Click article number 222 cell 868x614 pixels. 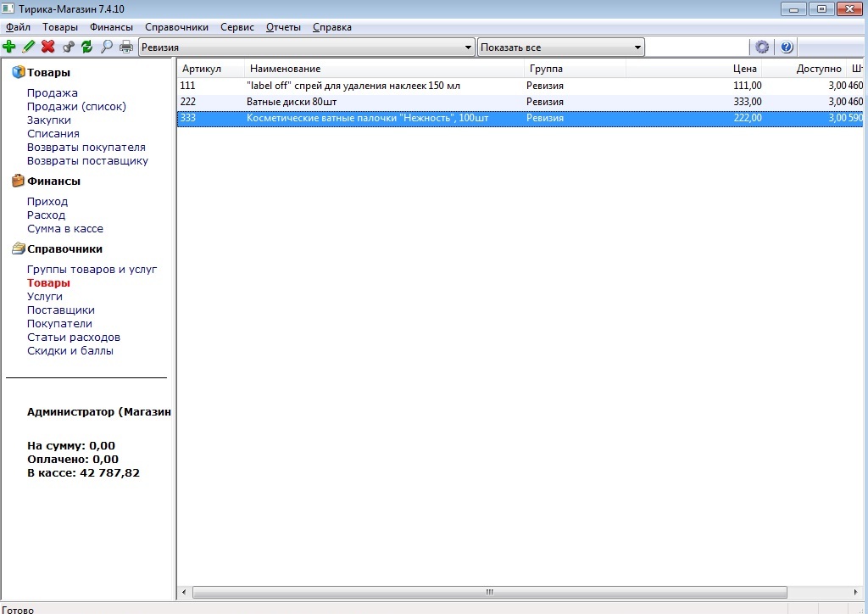(187, 101)
